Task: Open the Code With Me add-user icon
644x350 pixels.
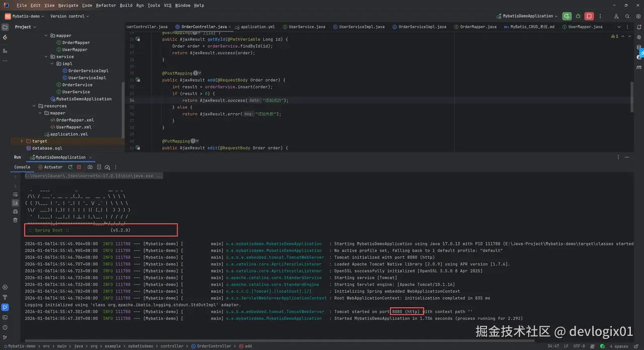Action: click(x=617, y=16)
